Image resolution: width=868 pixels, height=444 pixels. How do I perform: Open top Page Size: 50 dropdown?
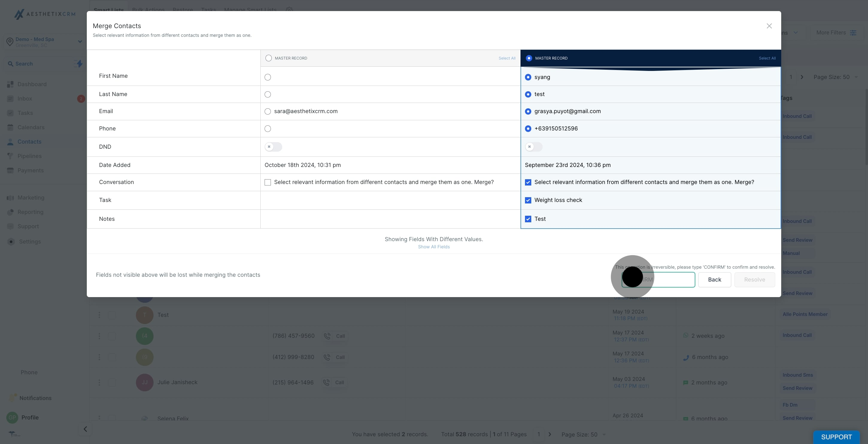(836, 77)
